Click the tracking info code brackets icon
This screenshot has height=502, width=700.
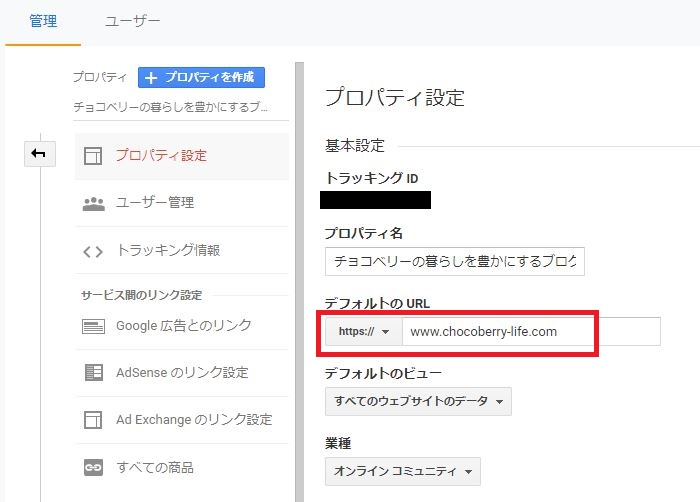(93, 251)
